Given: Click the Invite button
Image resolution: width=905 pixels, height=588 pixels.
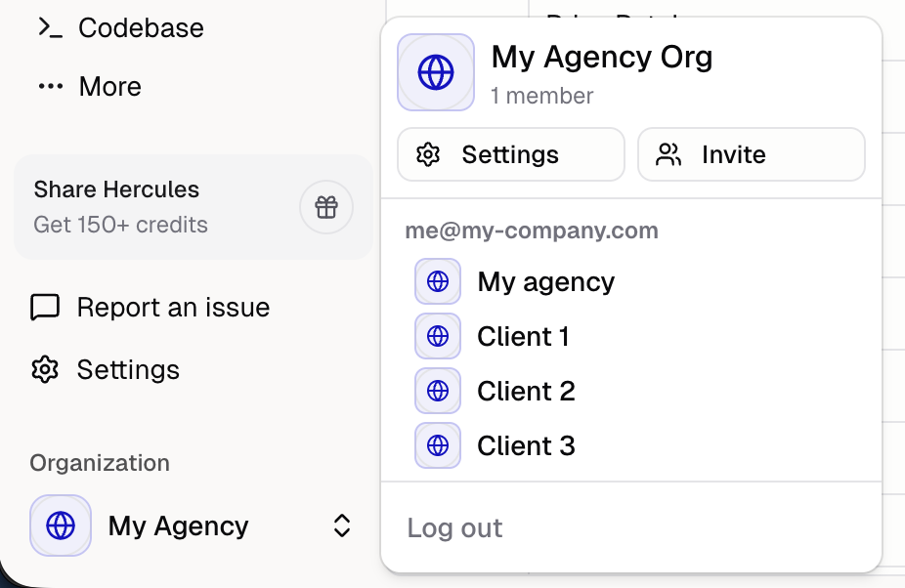Looking at the screenshot, I should point(751,153).
